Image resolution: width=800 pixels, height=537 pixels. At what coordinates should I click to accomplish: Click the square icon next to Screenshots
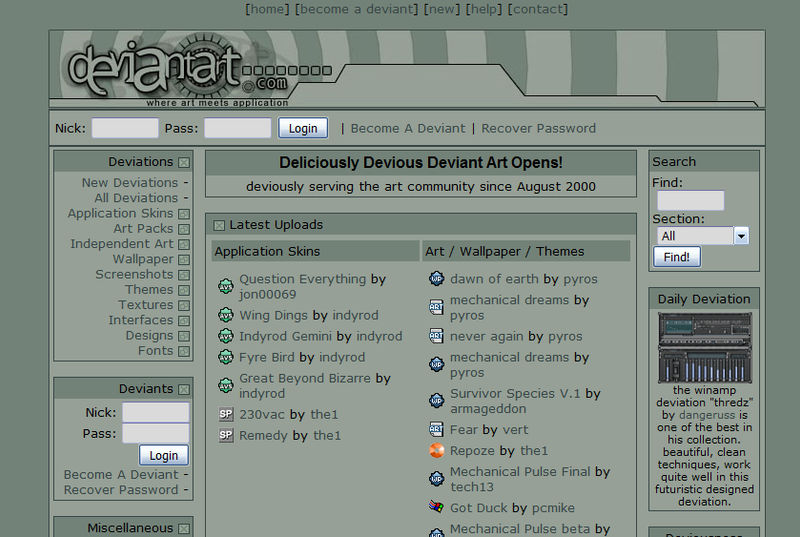click(x=184, y=275)
